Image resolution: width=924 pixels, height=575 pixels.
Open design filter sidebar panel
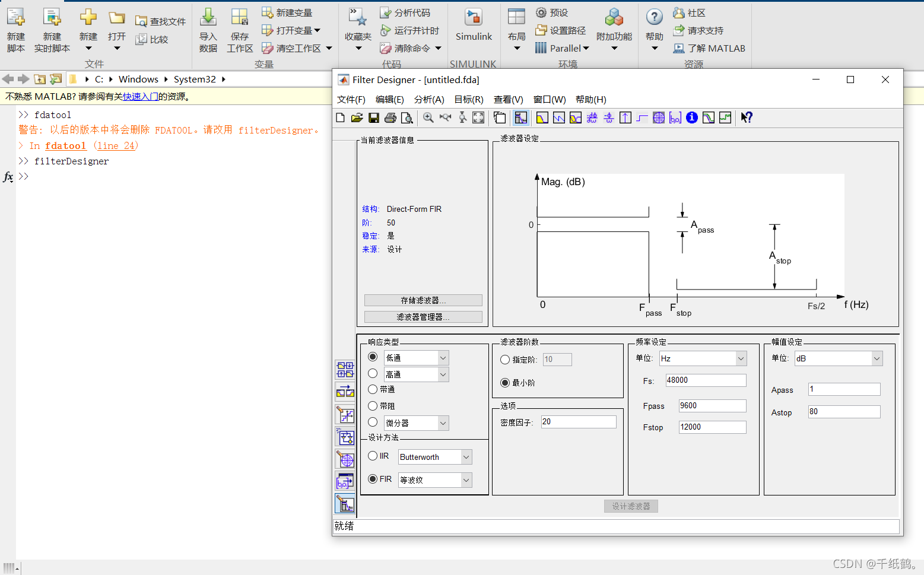point(345,504)
